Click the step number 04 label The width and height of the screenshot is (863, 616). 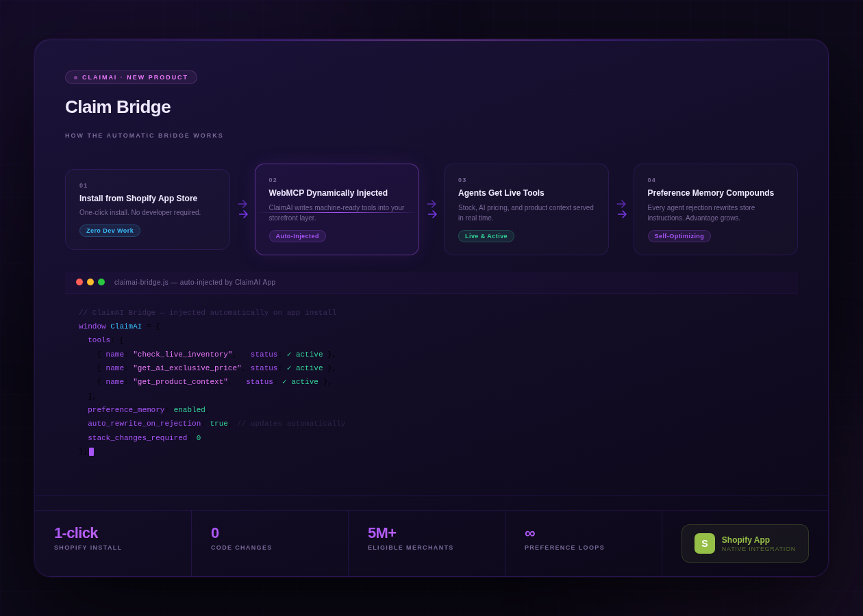pos(652,180)
